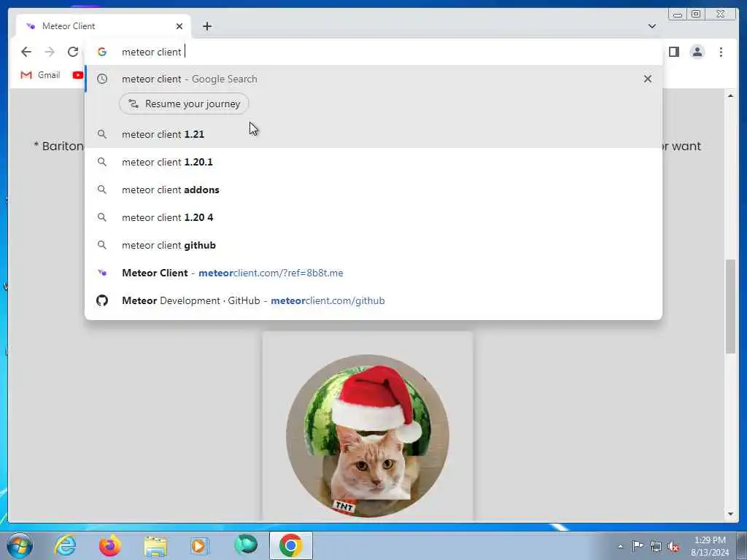The width and height of the screenshot is (747, 560).
Task: Reload the page with the refresh icon
Action: [73, 52]
